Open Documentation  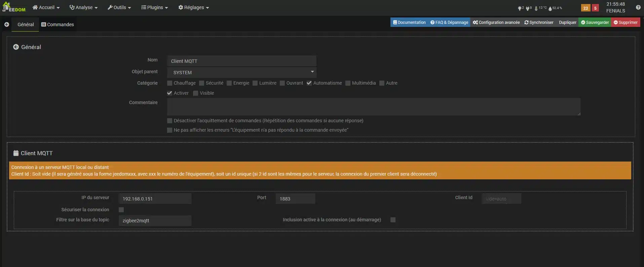[x=409, y=23]
